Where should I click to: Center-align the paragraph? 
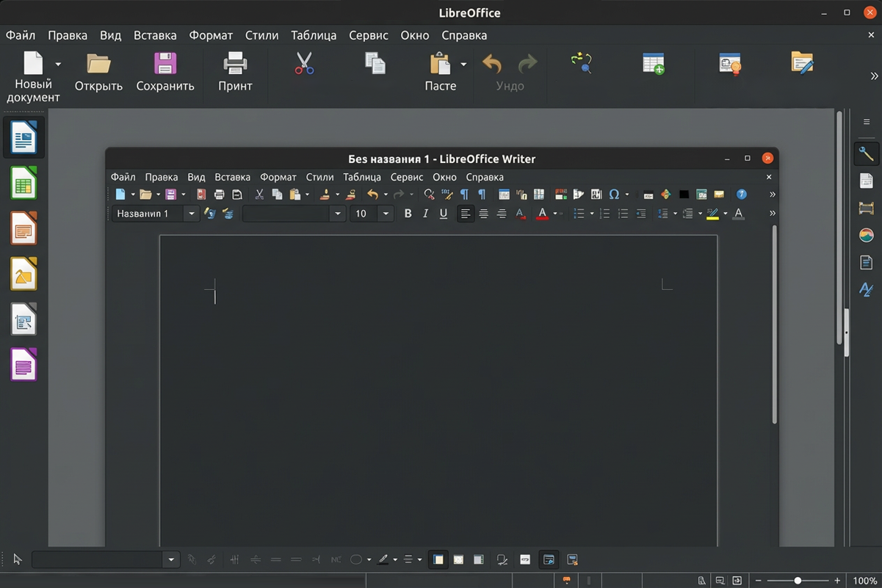483,214
